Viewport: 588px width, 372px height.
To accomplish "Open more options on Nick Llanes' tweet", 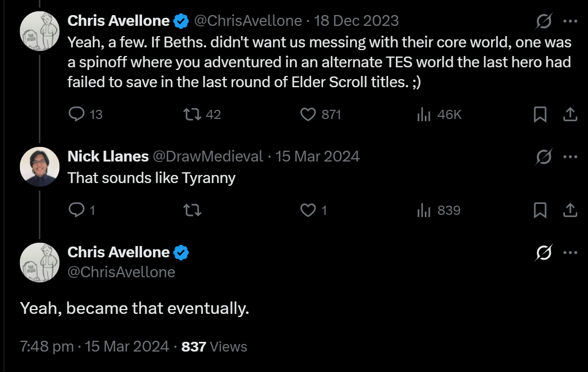I will (570, 156).
